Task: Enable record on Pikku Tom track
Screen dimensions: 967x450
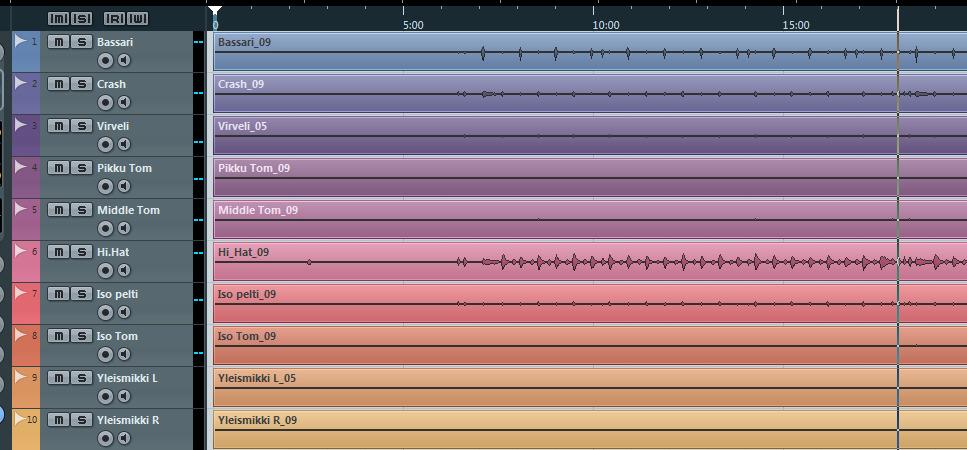Action: point(105,186)
